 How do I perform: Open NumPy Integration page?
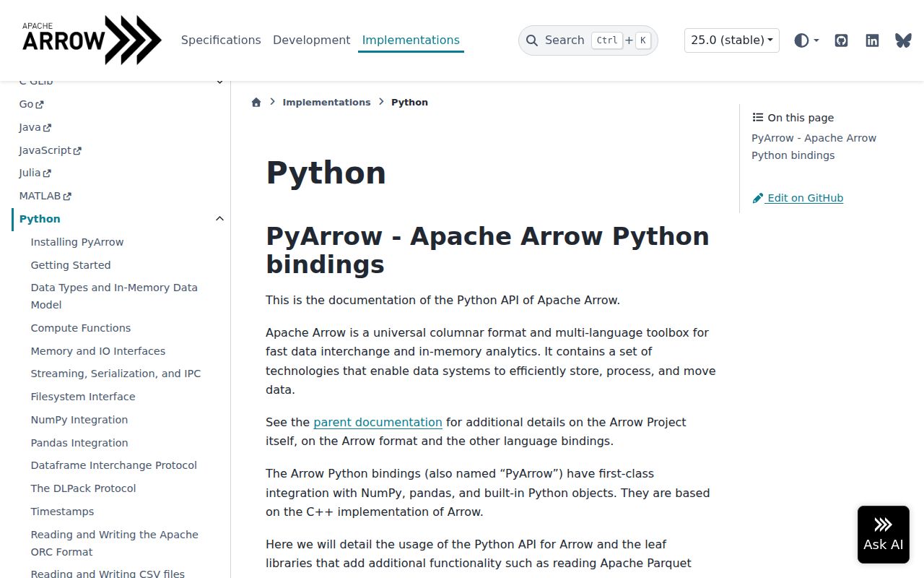pyautogui.click(x=79, y=420)
